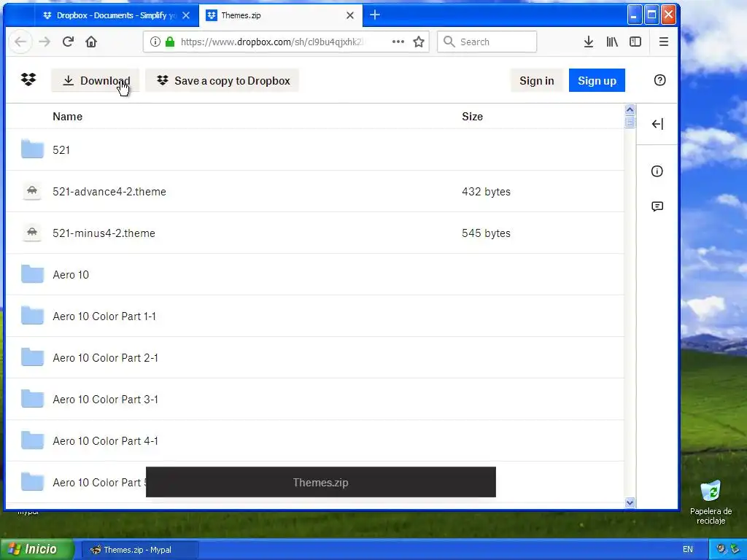Click the EN language indicator
Image resolution: width=747 pixels, height=560 pixels.
687,550
